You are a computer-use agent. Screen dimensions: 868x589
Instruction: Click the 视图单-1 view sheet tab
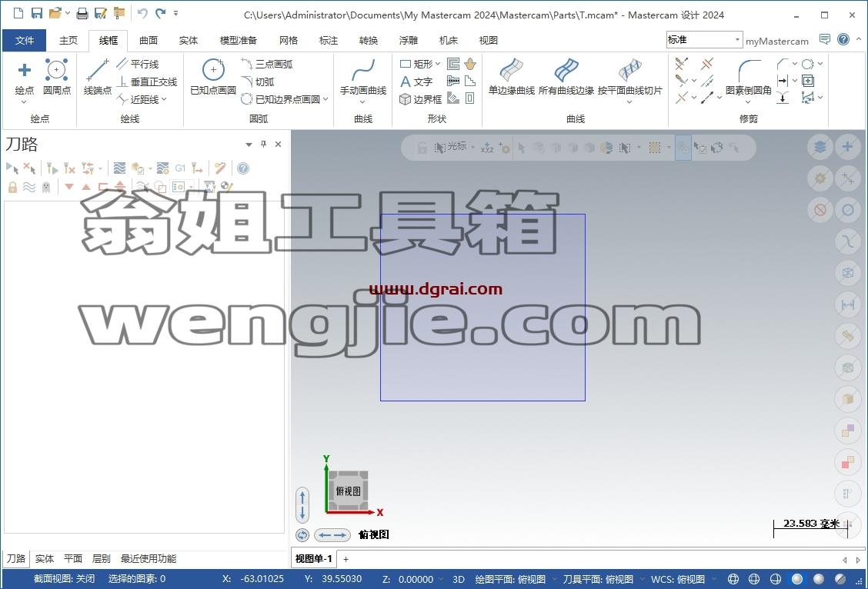(314, 558)
